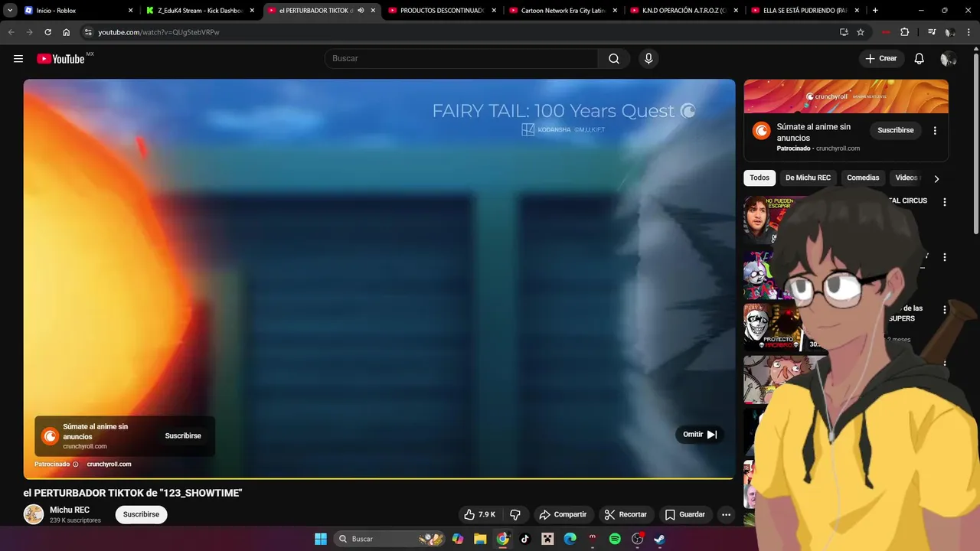Open a new browser tab
Image resolution: width=980 pixels, height=551 pixels.
coord(875,11)
